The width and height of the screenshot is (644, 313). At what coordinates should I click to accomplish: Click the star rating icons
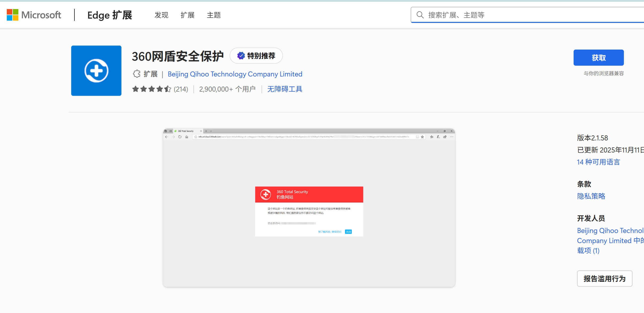coord(152,89)
